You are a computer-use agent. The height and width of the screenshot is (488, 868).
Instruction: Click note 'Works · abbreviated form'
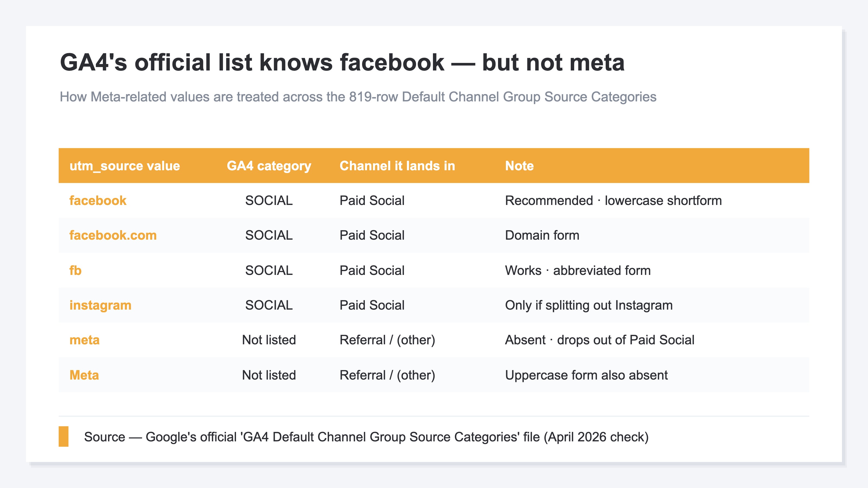(578, 270)
